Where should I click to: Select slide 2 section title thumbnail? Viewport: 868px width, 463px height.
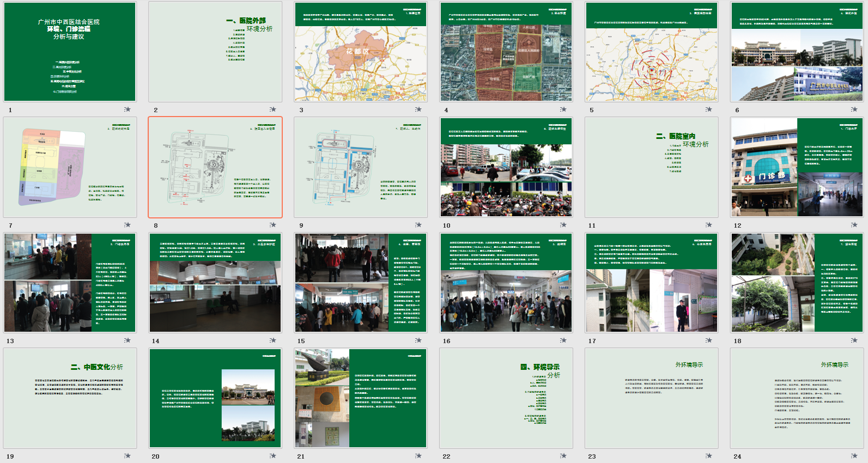click(215, 52)
